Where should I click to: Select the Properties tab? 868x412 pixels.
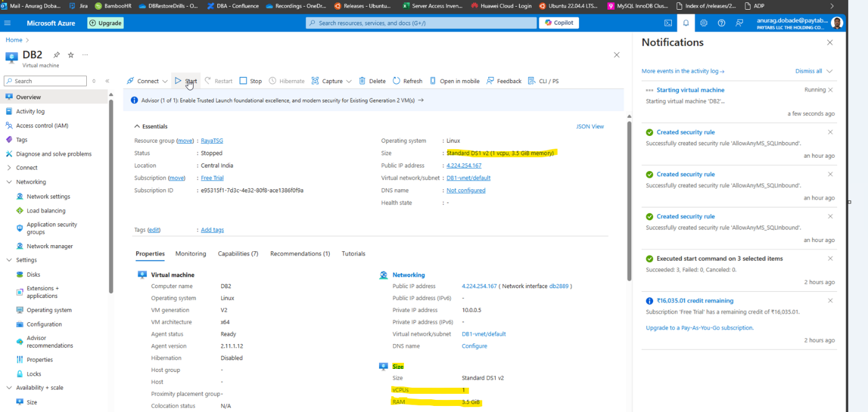[x=150, y=254]
